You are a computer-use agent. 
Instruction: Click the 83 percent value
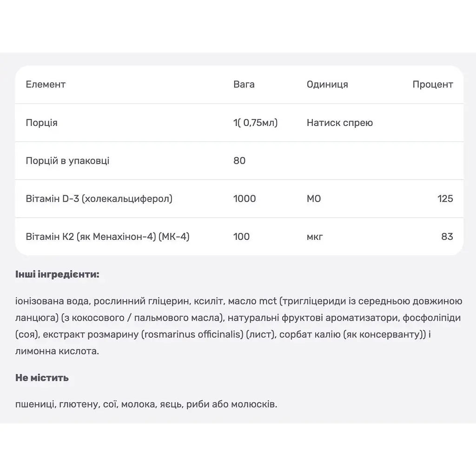click(447, 237)
